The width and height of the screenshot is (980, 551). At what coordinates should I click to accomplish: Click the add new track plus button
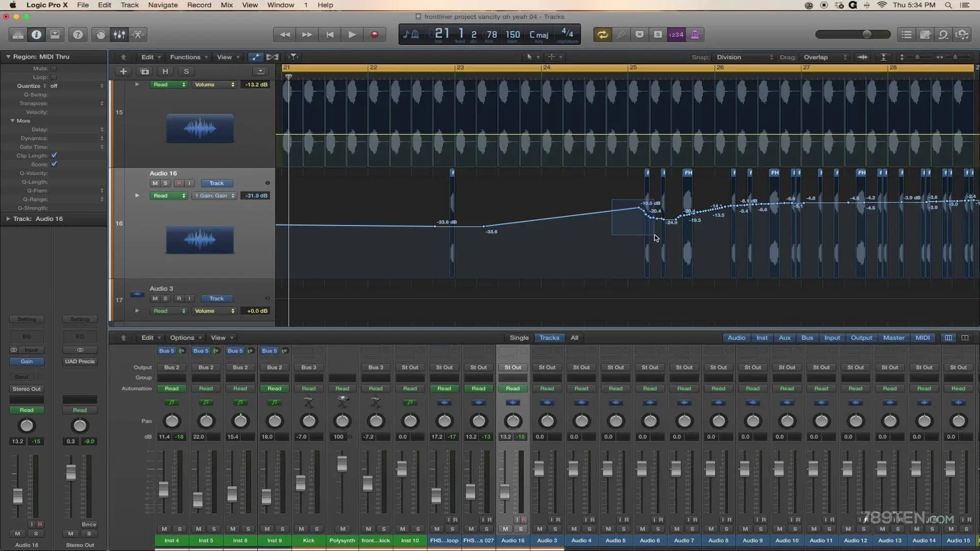click(123, 71)
